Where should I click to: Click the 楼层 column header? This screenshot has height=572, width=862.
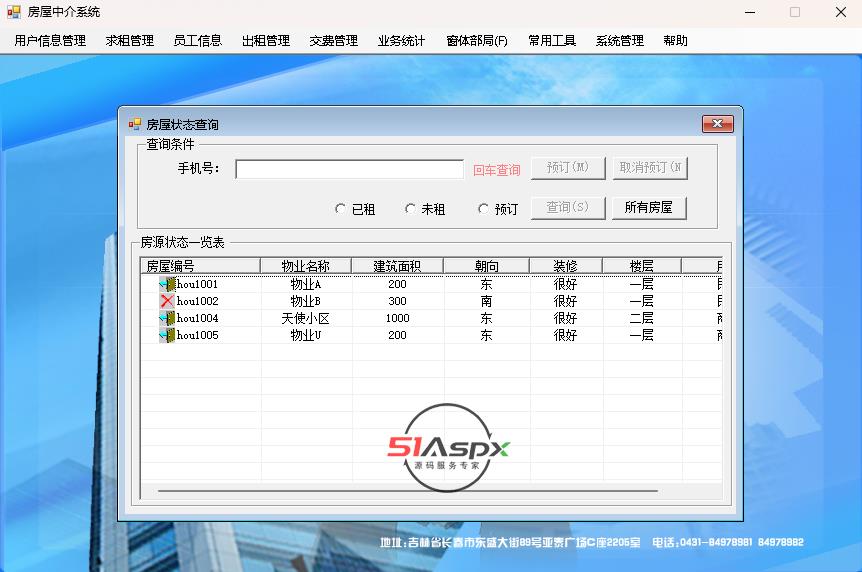(642, 266)
